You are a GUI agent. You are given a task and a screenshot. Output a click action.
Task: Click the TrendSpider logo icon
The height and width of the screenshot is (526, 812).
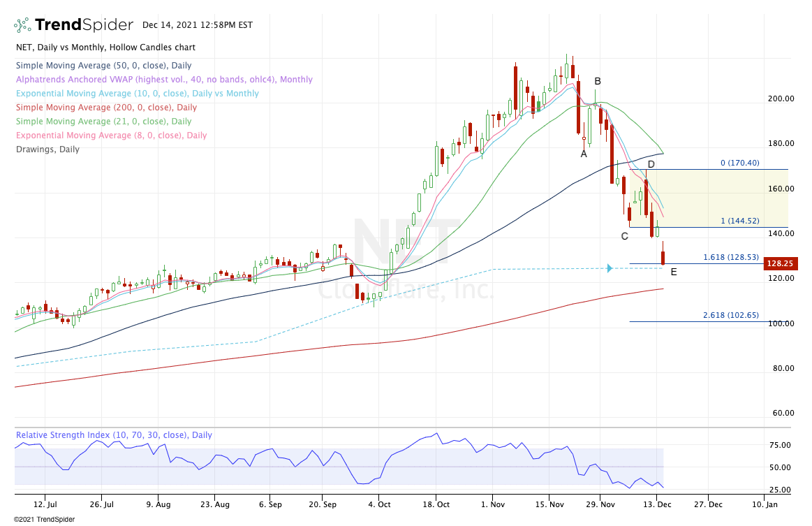[22, 24]
